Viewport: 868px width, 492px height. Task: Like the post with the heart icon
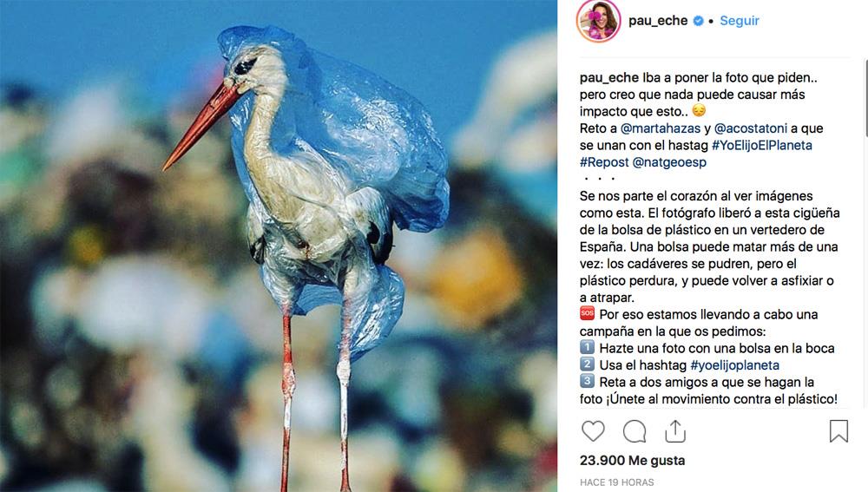tap(593, 431)
